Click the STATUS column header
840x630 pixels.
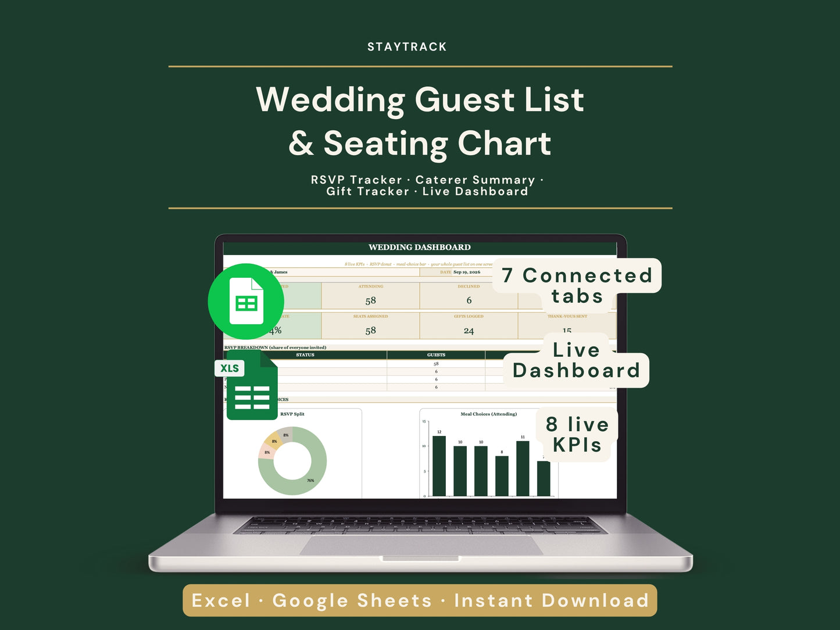coord(305,355)
